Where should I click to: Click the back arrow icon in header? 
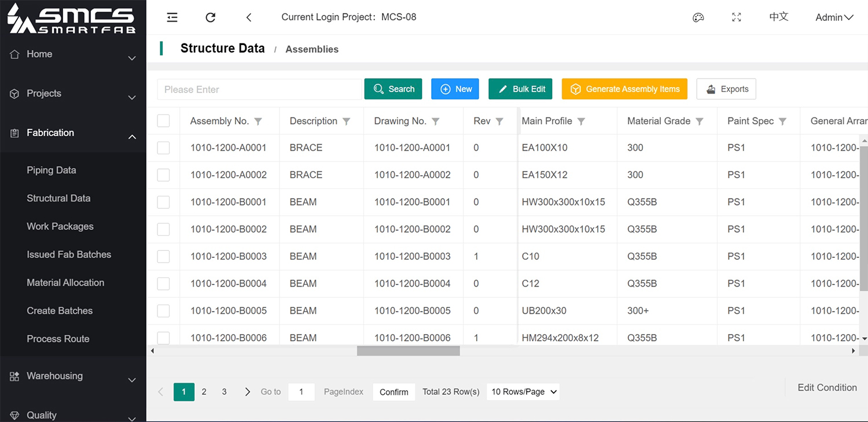[249, 17]
